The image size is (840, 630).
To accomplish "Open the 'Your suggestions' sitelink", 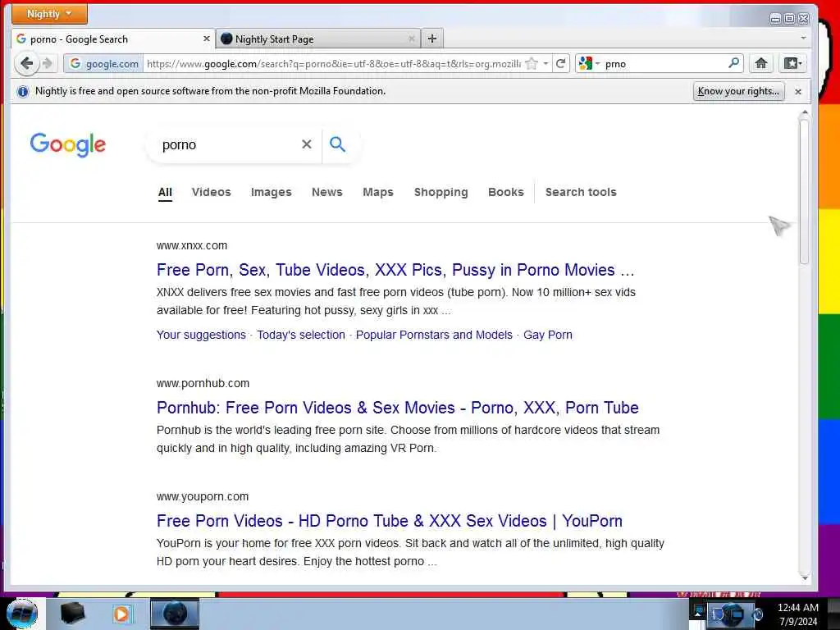I will point(201,335).
